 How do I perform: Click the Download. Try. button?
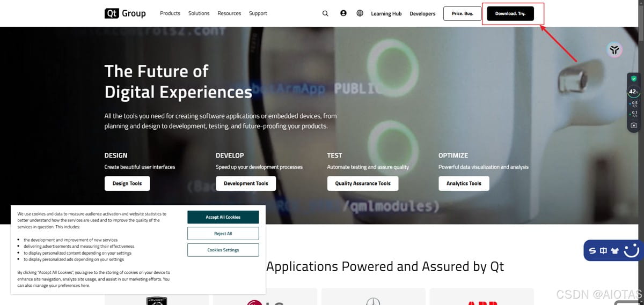[510, 13]
